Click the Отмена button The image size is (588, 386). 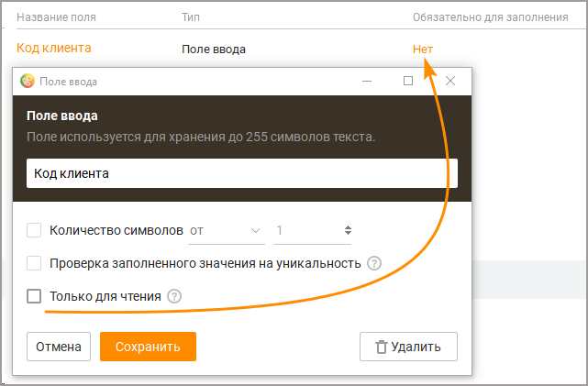[x=59, y=347]
